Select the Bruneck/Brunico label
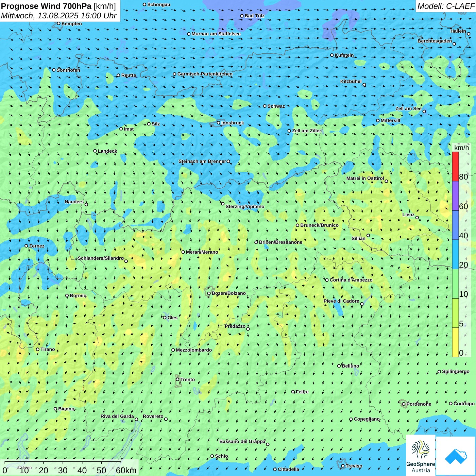The width and height of the screenshot is (476, 476). click(319, 225)
